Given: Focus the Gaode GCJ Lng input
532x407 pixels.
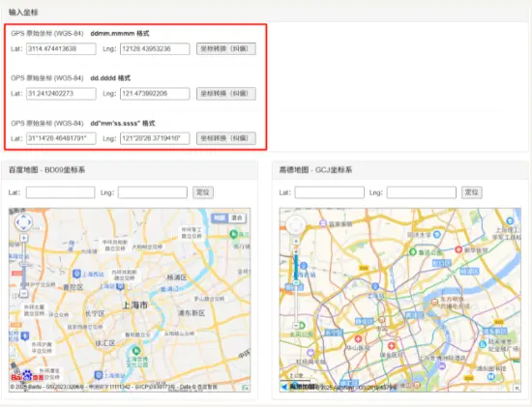Looking at the screenshot, I should coord(422,192).
